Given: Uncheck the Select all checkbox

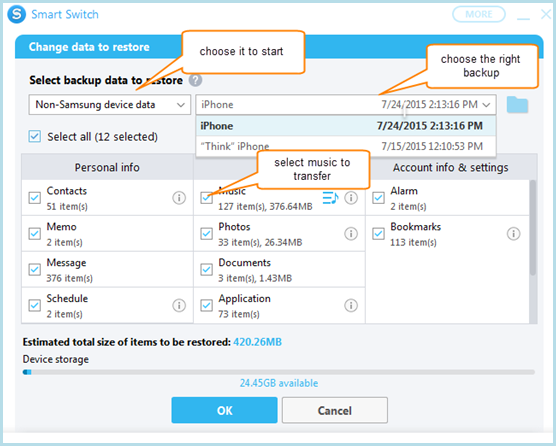Looking at the screenshot, I should click(x=35, y=136).
